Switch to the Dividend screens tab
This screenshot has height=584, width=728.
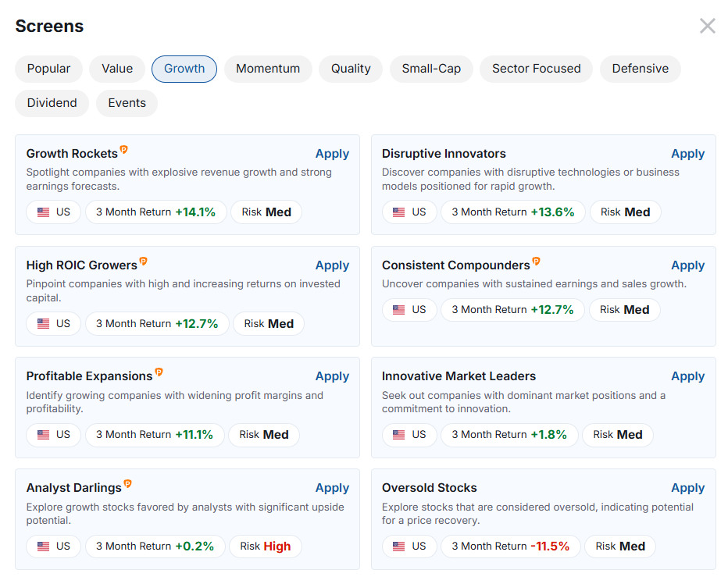(52, 102)
